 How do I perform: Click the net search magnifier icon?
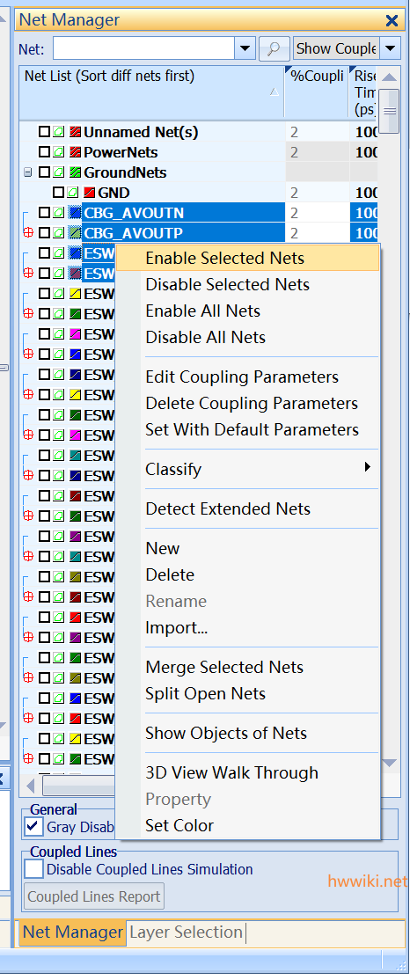tap(273, 48)
